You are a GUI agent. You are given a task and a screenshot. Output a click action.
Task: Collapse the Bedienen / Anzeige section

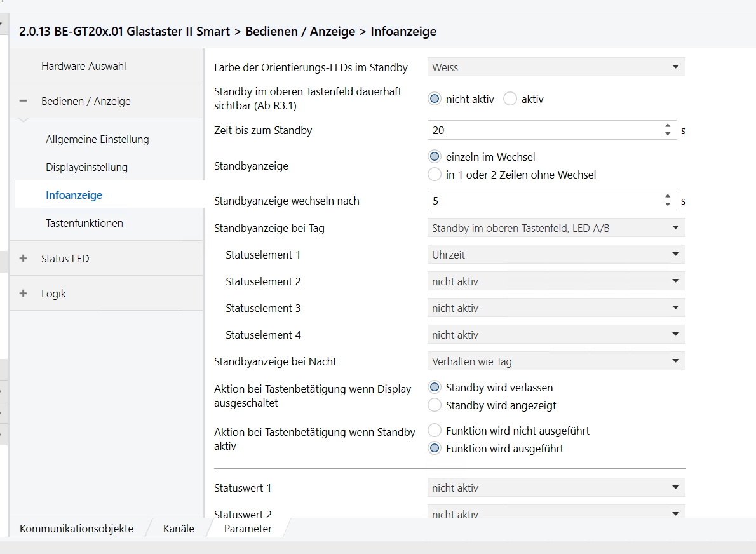[24, 101]
